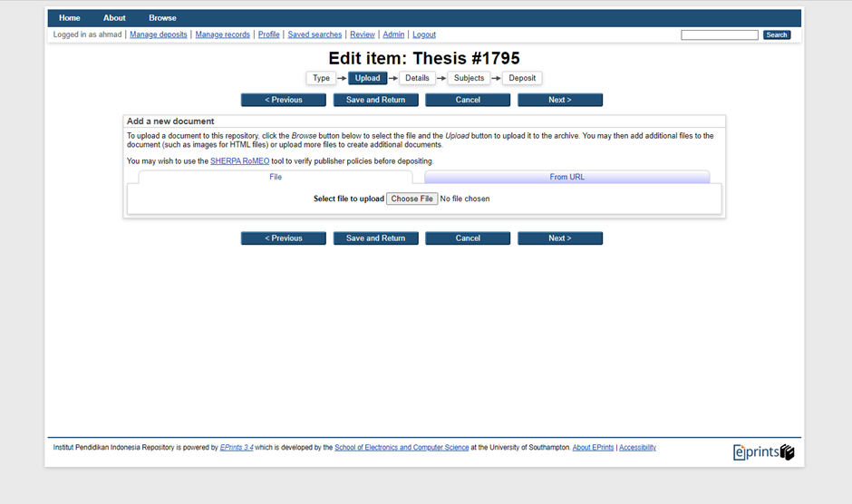The height and width of the screenshot is (504, 852).
Task: Click the Choose File button
Action: click(x=411, y=199)
